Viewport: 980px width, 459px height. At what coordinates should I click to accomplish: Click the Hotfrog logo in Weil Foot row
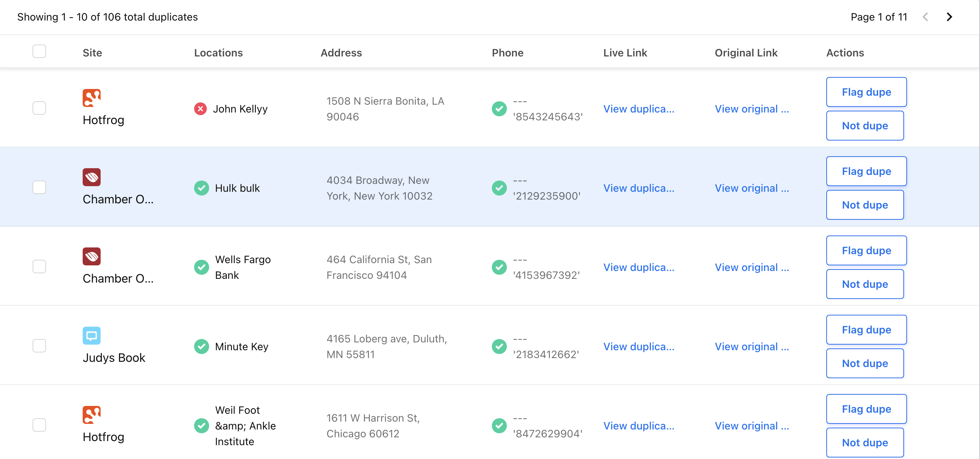(x=92, y=415)
